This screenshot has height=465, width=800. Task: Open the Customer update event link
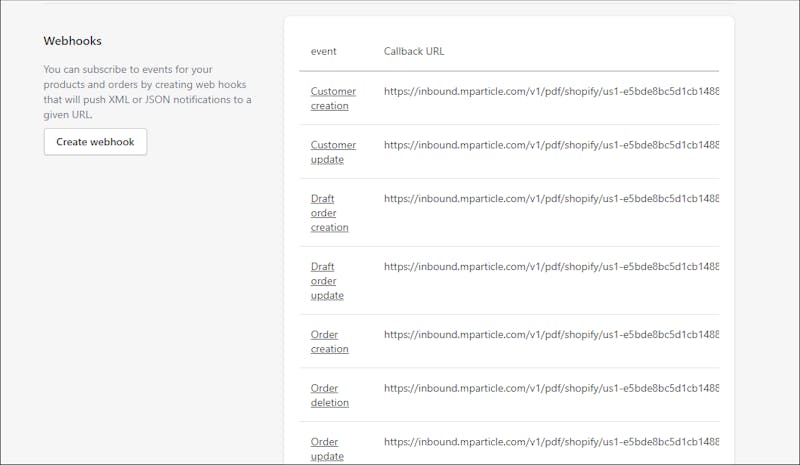coord(333,152)
